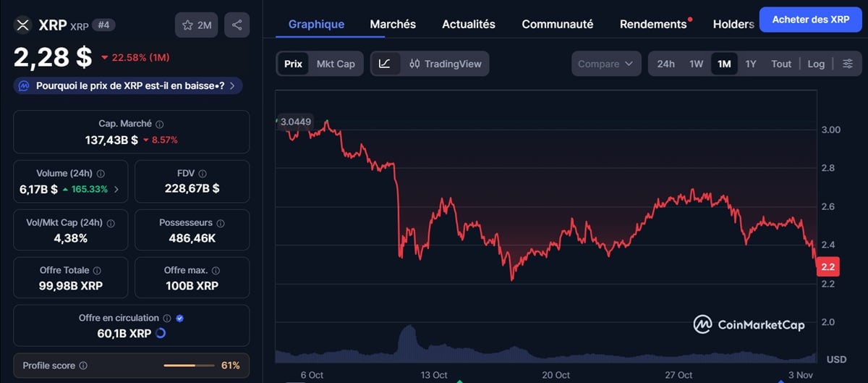Click the Profile score progress bar
Image resolution: width=868 pixels, height=383 pixels.
click(189, 366)
